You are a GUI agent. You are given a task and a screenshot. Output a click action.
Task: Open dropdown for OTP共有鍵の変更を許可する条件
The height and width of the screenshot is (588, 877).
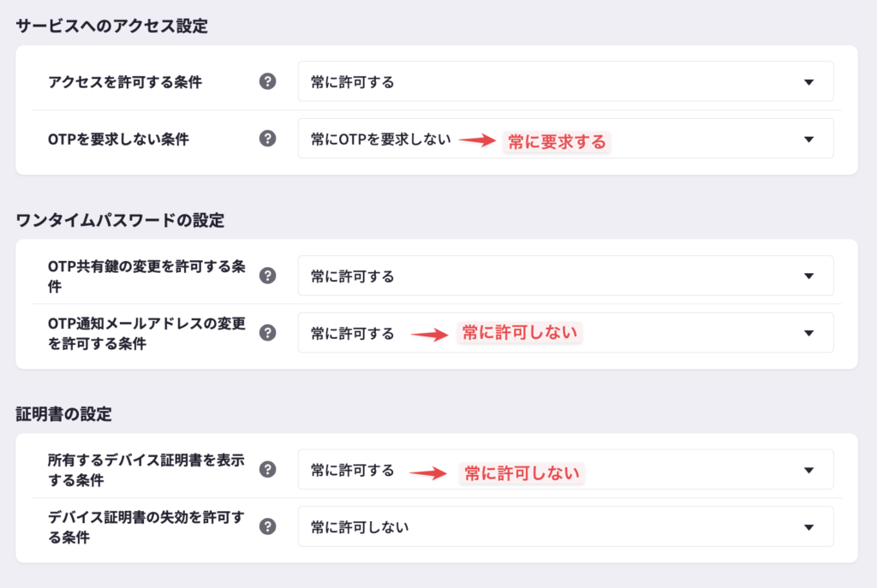click(x=565, y=276)
